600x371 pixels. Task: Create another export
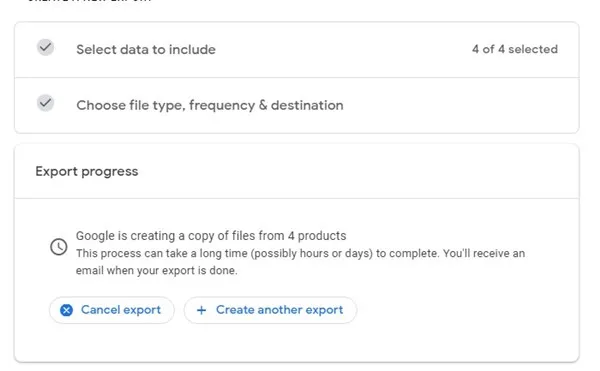[x=270, y=310]
